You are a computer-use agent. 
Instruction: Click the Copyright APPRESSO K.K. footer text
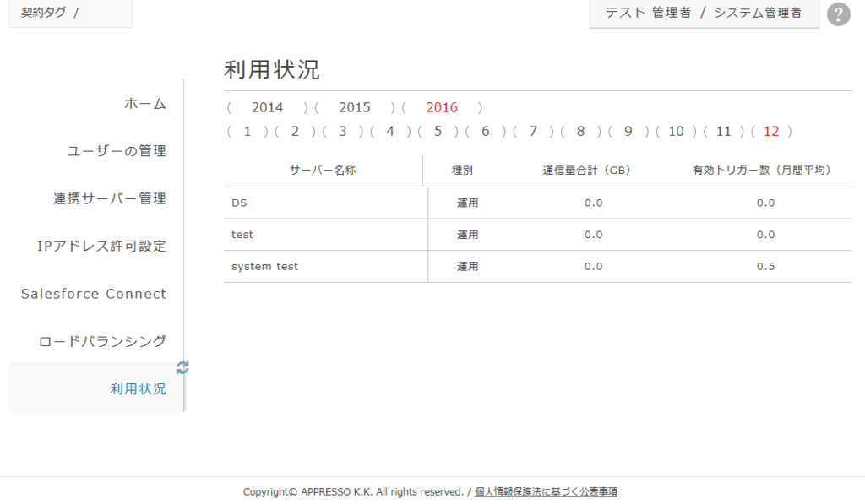click(x=353, y=491)
